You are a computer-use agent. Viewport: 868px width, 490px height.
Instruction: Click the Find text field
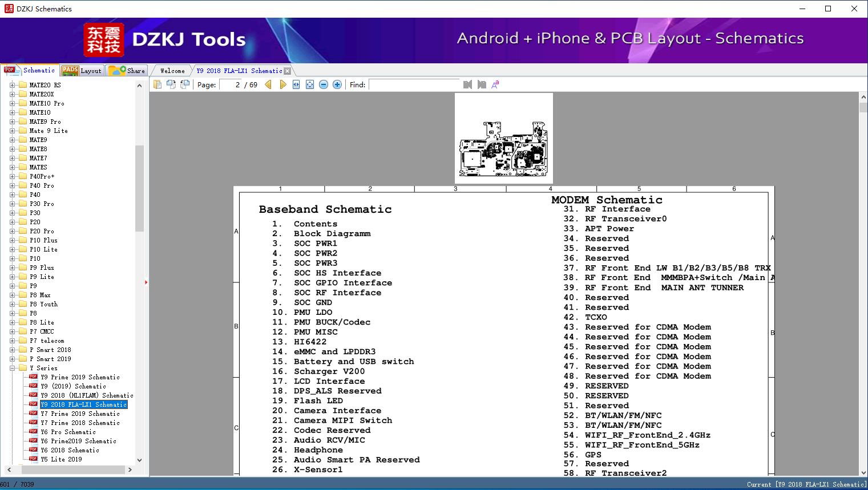point(414,84)
